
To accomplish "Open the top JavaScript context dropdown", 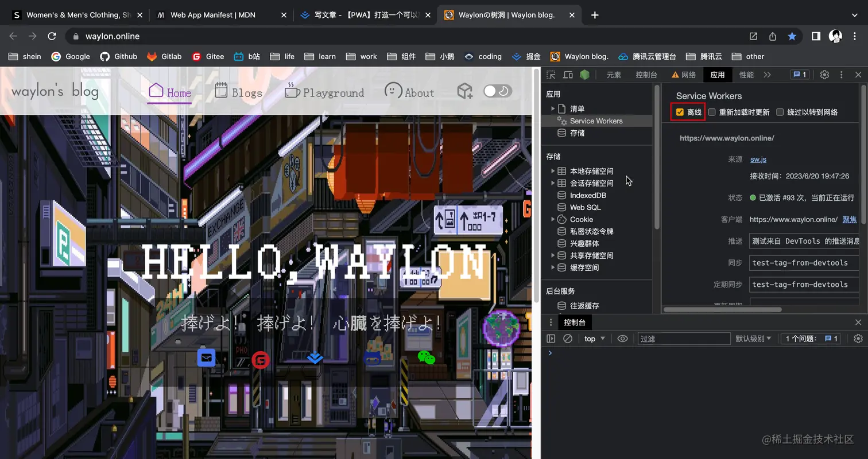I will 595,339.
